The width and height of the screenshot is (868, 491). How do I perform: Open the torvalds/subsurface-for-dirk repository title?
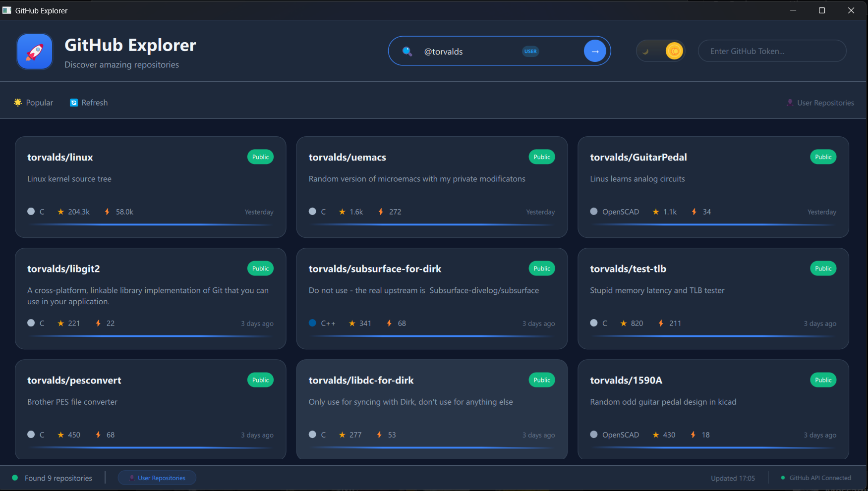coord(375,269)
